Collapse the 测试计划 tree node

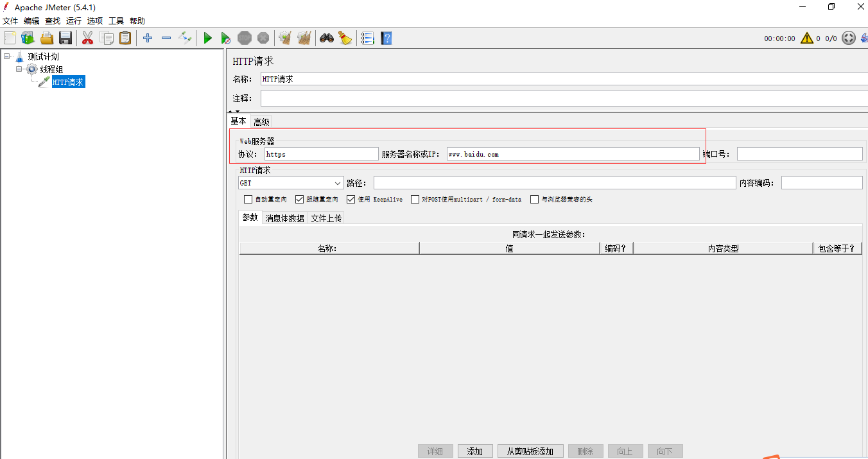pyautogui.click(x=6, y=56)
